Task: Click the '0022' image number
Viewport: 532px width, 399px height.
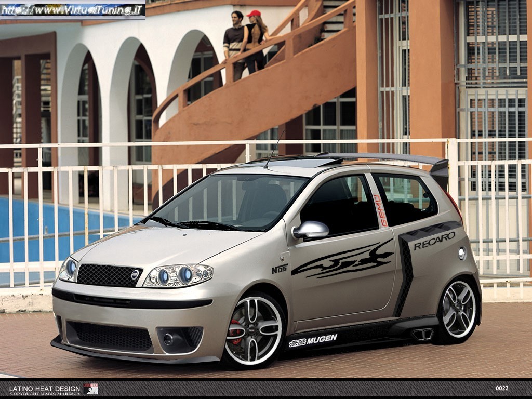Action: point(502,388)
